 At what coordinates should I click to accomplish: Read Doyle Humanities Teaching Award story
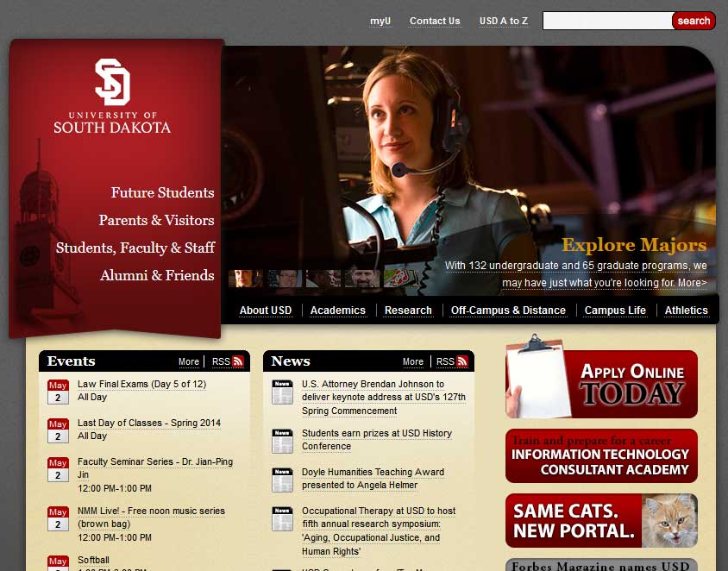click(373, 479)
